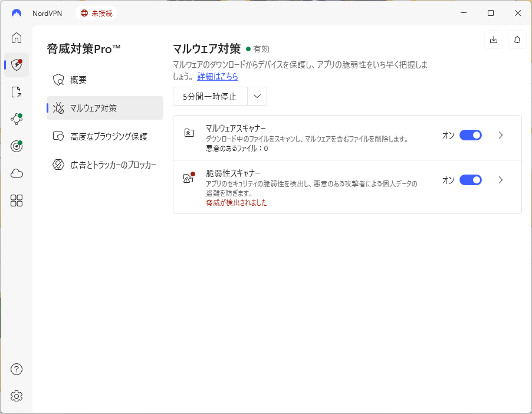
Task: Disable the マルウェアスキャナー toggle
Action: pos(470,135)
